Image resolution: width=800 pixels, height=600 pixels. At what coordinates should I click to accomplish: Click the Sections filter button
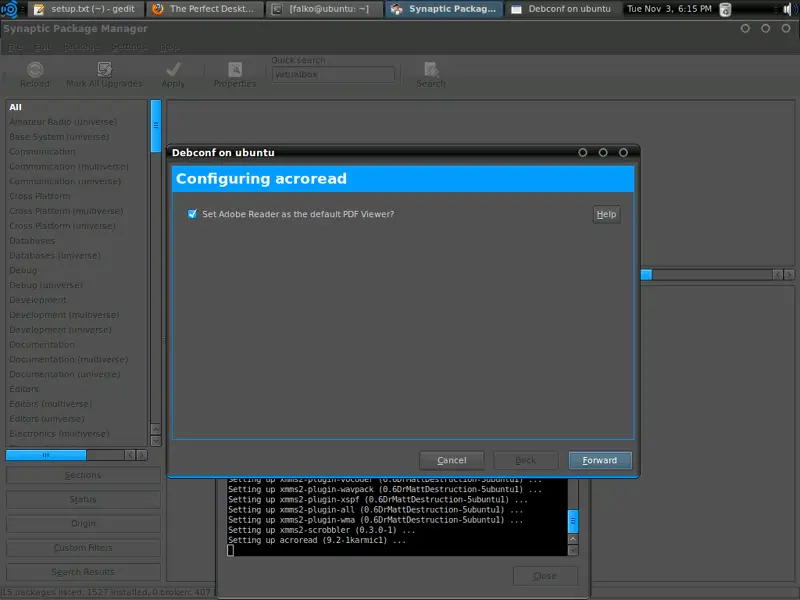tap(83, 475)
